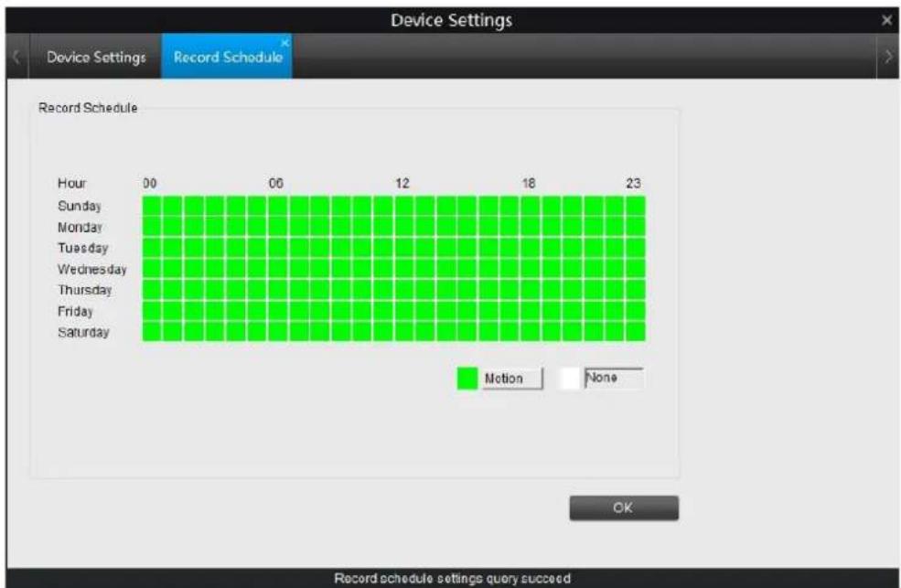Toggle the Thursday hour 06 schedule cell
The width and height of the screenshot is (901, 588).
click(x=278, y=289)
